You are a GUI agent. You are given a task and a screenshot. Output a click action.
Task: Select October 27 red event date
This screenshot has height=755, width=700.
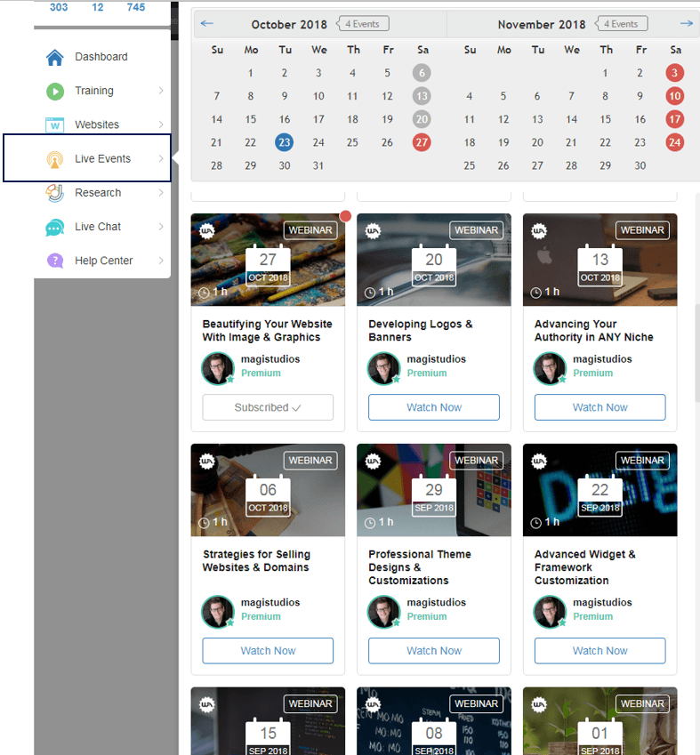pyautogui.click(x=422, y=142)
